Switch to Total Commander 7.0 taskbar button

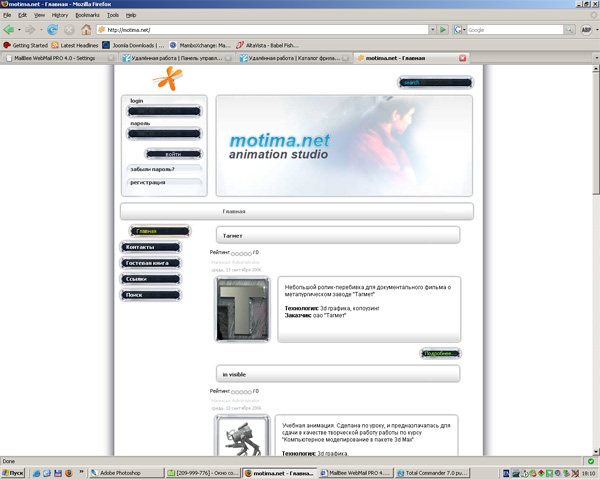click(432, 473)
